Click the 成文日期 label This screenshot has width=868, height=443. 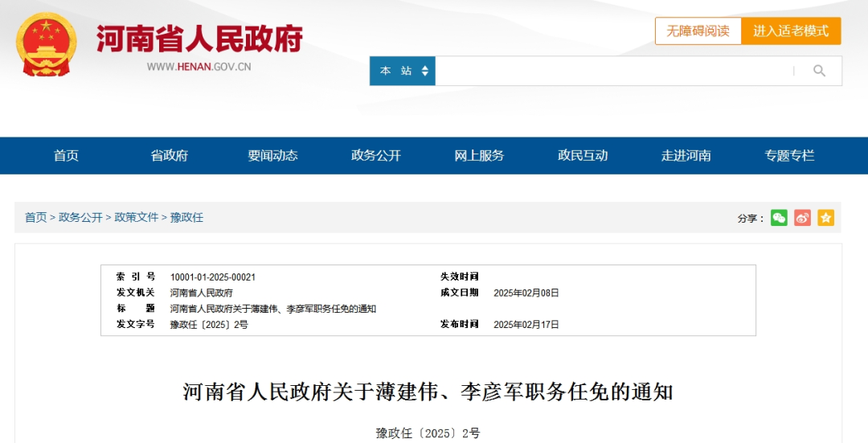point(460,293)
